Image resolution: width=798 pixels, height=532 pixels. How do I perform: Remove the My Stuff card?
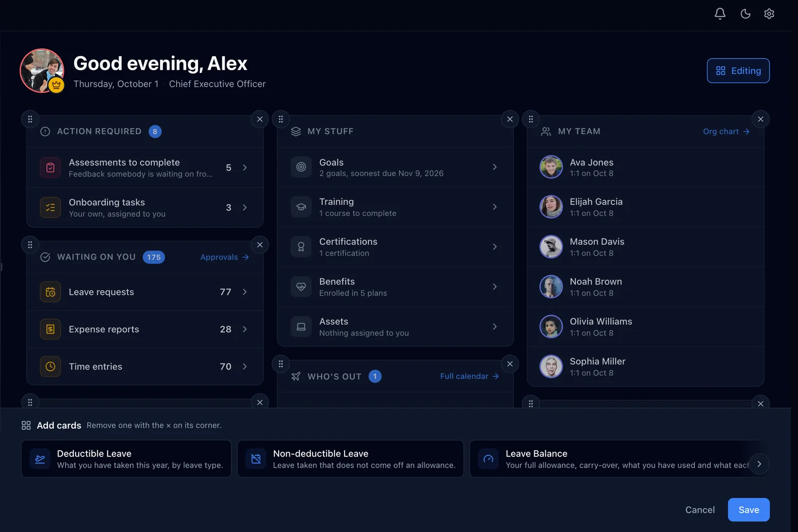510,119
